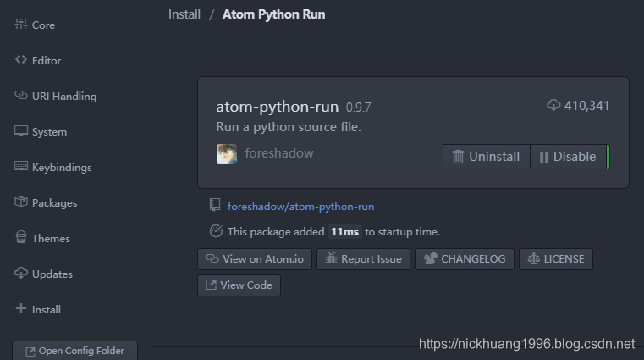The width and height of the screenshot is (644, 360).
Task: Click the bug icon on Report Issue
Action: pyautogui.click(x=331, y=258)
